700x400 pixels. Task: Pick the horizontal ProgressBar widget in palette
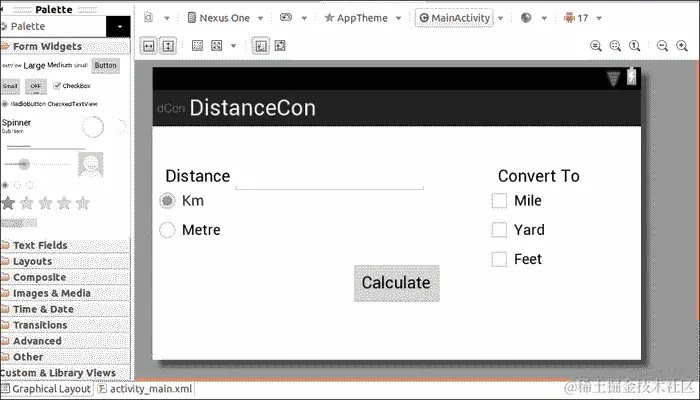coord(45,147)
